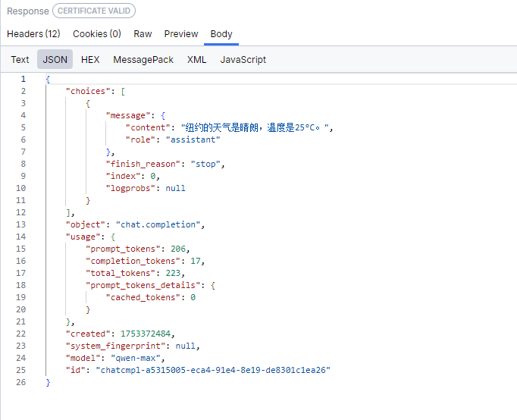The image size is (517, 420).
Task: Click the created timestamp 1753372484
Action: [x=146, y=334]
